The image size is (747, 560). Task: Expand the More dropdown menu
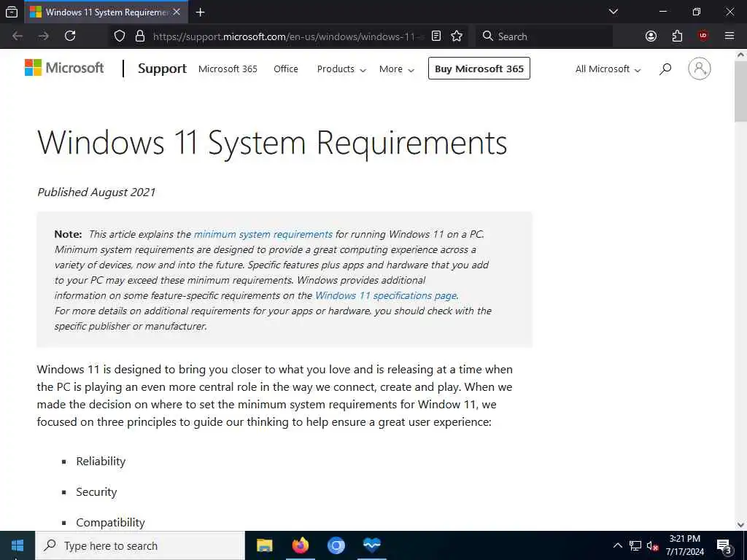396,69
